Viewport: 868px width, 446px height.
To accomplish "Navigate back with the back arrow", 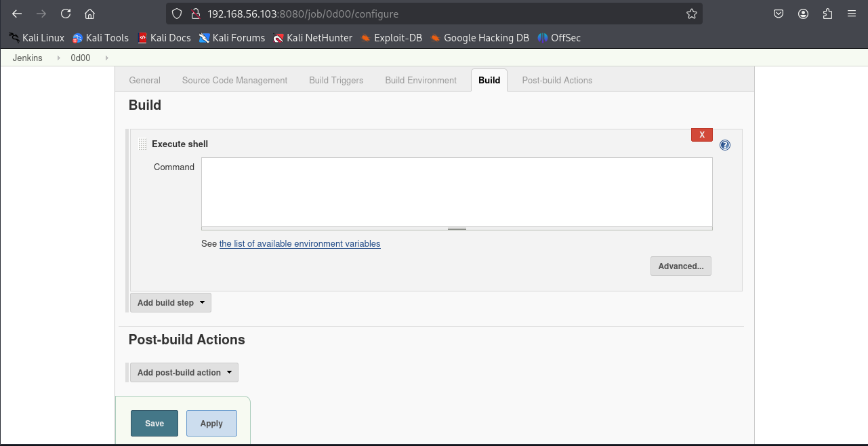I will [18, 14].
